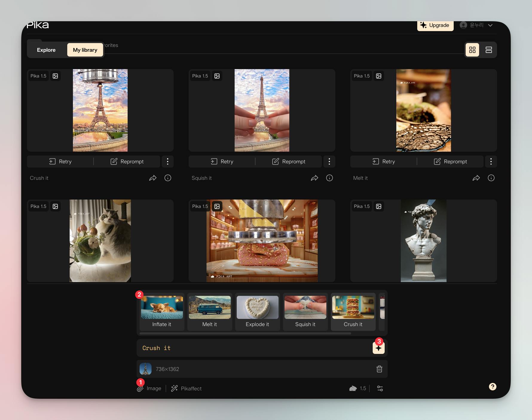Viewport: 532px width, 420px height.
Task: Click the Pika logo
Action: 38,25
